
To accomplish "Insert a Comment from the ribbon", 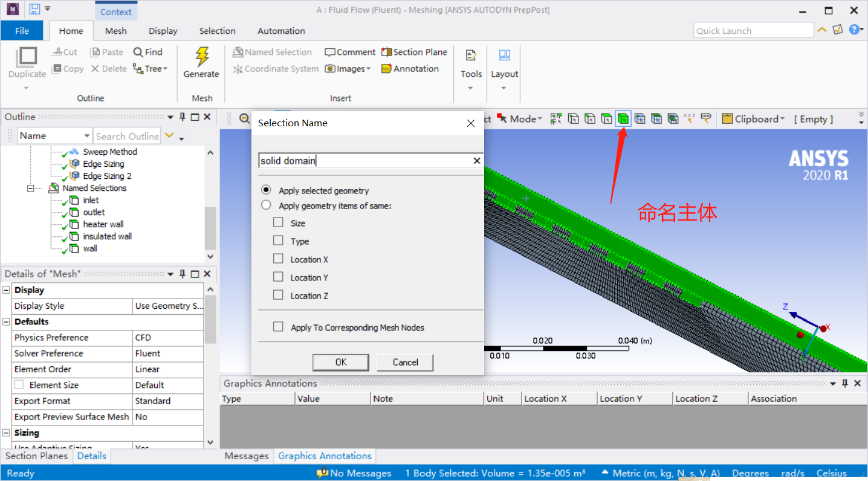I will (350, 52).
